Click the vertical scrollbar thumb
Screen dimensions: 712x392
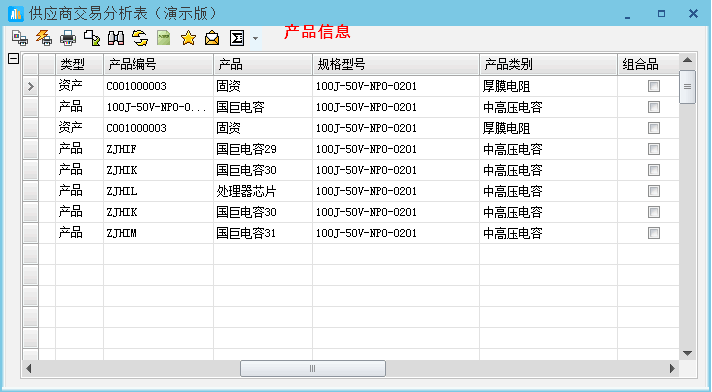click(687, 87)
